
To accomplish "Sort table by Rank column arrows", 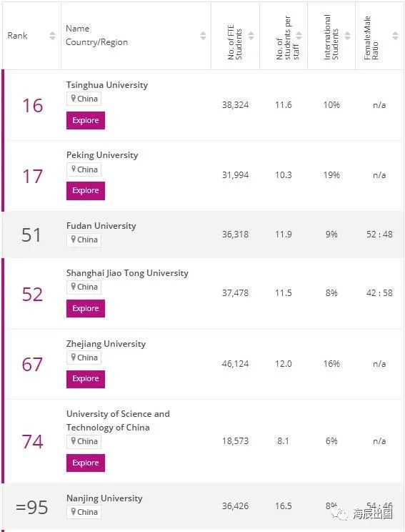I will pos(52,36).
